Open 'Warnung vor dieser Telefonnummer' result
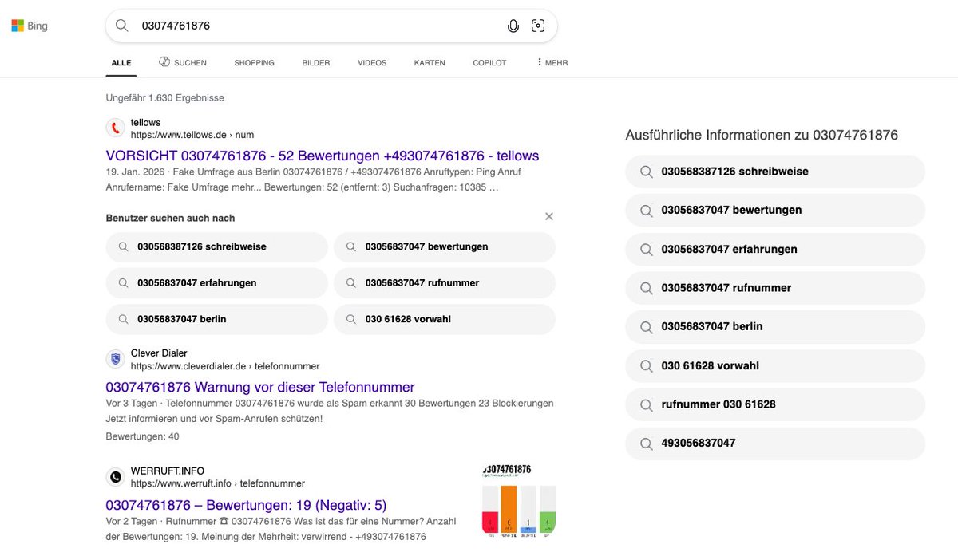 pyautogui.click(x=260, y=387)
